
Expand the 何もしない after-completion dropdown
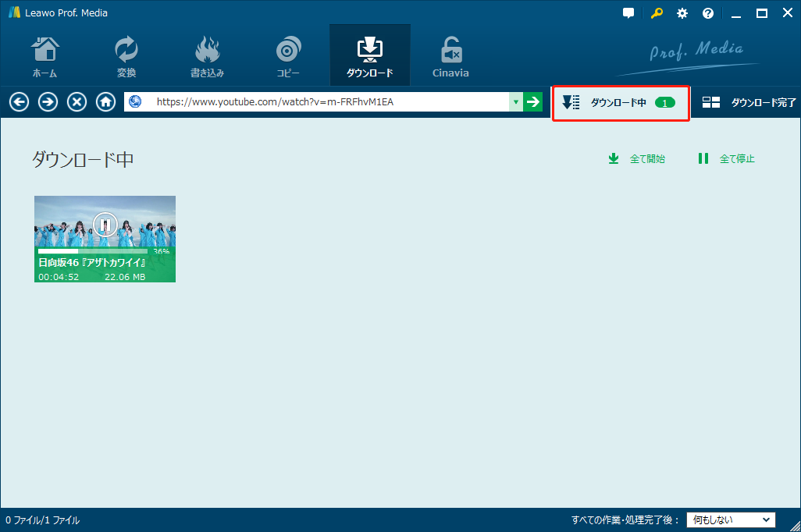point(731,520)
